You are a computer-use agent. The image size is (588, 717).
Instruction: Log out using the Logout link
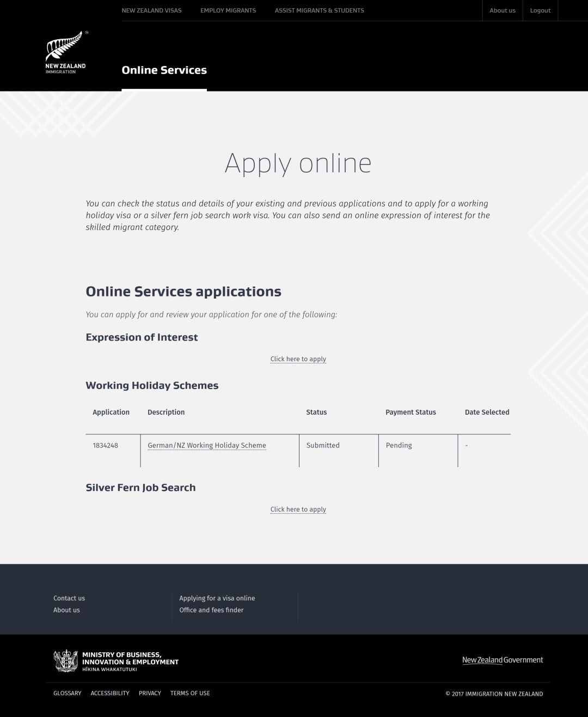(x=540, y=10)
